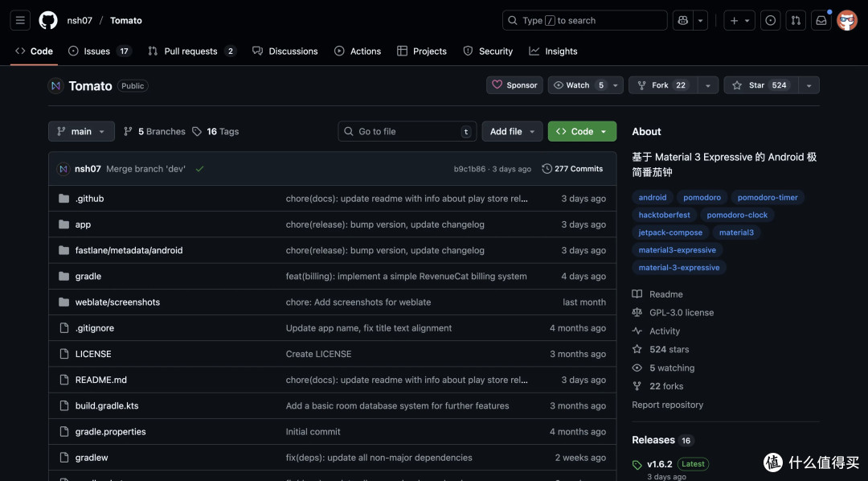Screen dimensions: 868x481
Task: Open the notifications inbox icon
Action: (x=821, y=20)
